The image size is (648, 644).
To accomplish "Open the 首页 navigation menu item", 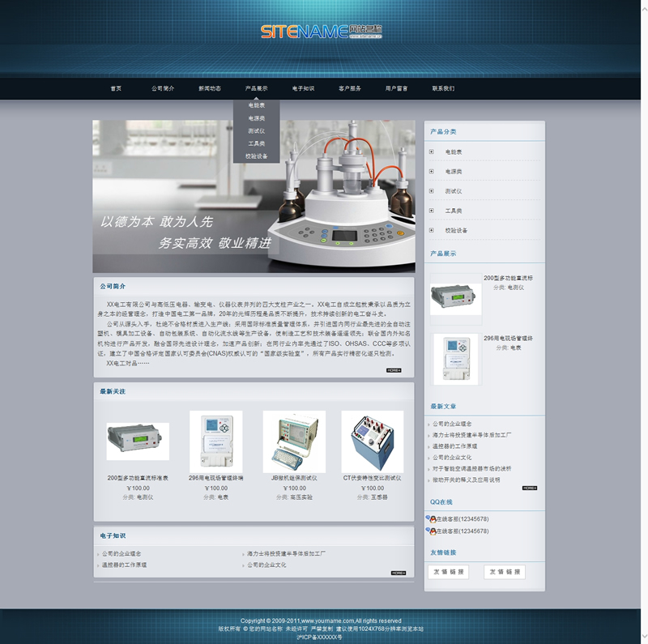I will [116, 88].
